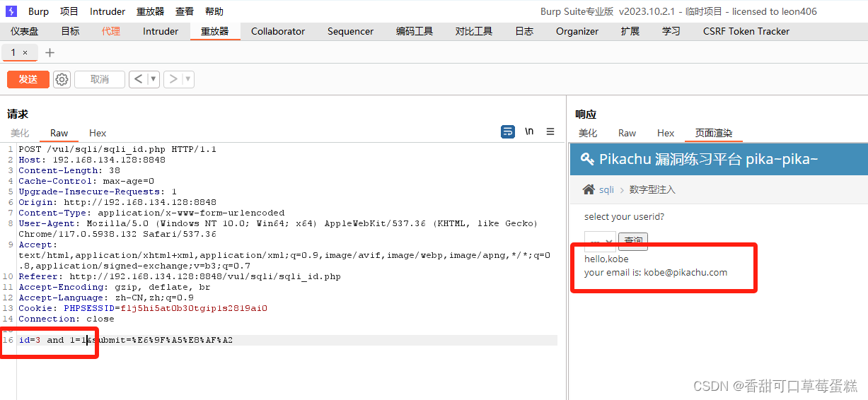Click the Pikachu 漏洞练习平台 page title
868x400 pixels.
708,159
